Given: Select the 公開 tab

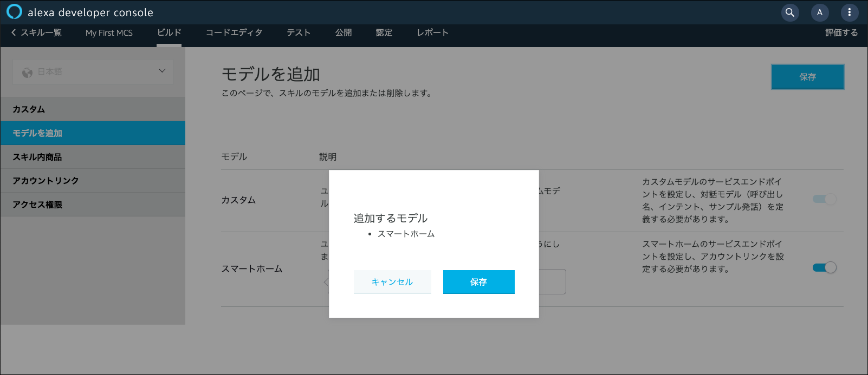Looking at the screenshot, I should (x=344, y=32).
